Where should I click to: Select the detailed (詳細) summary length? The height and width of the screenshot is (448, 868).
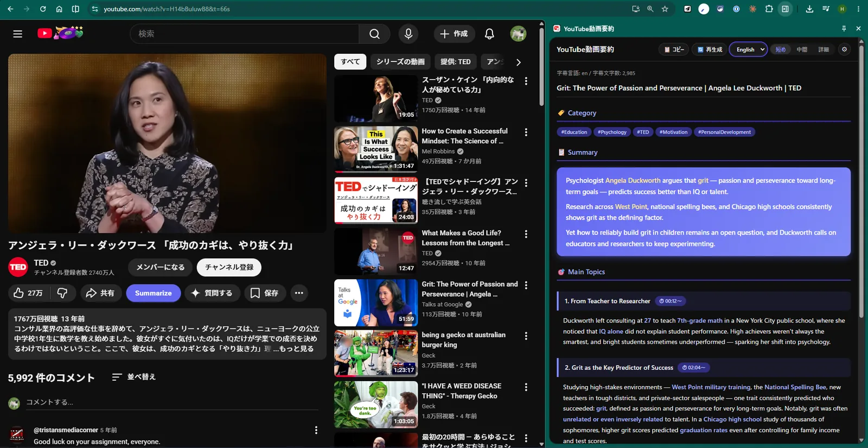pyautogui.click(x=824, y=49)
